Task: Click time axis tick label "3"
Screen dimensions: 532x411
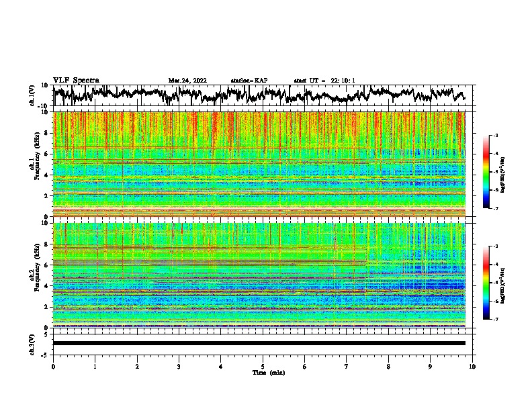Action: [179, 367]
